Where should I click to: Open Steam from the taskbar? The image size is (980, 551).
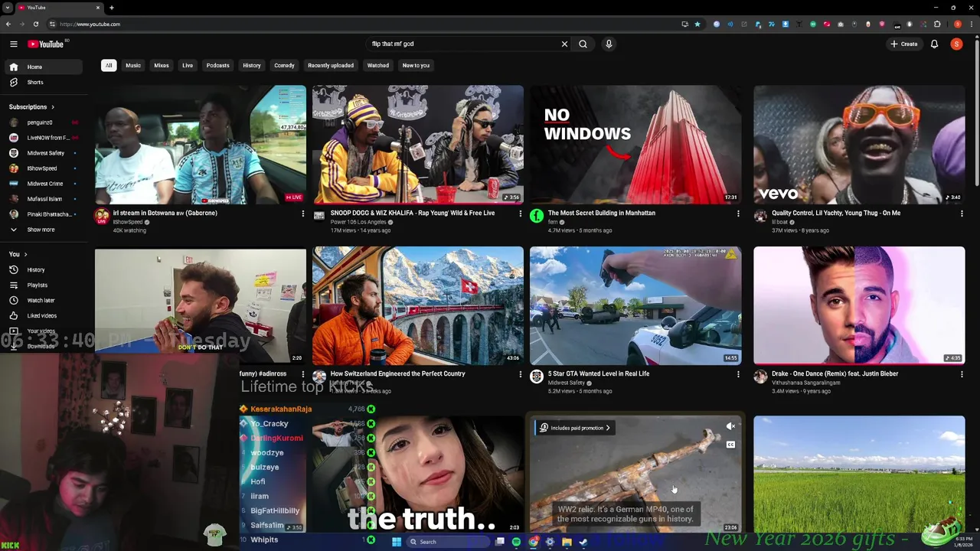pyautogui.click(x=583, y=542)
